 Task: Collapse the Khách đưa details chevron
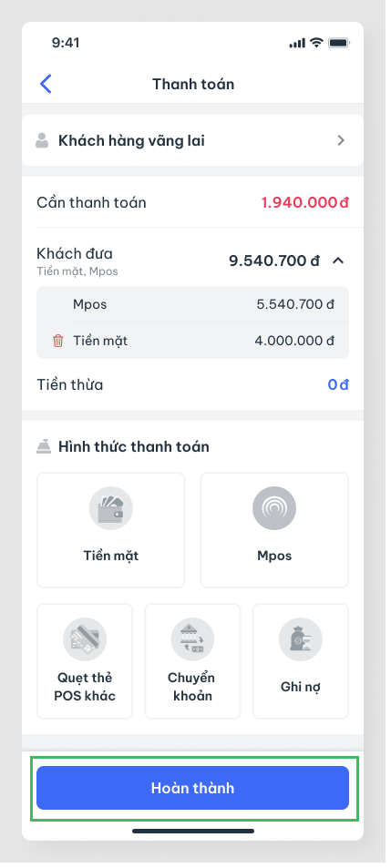click(x=338, y=260)
